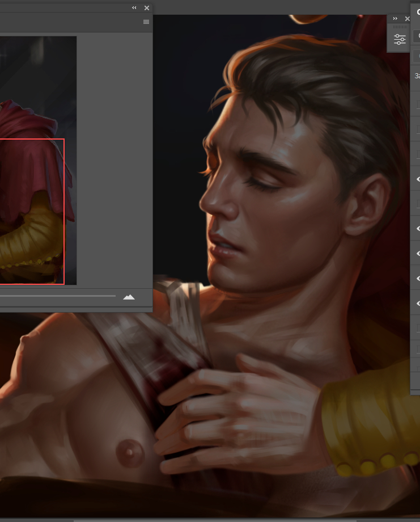Collapse the Navigator panel to icons
Viewport: 420px width, 522px height.
click(134, 8)
